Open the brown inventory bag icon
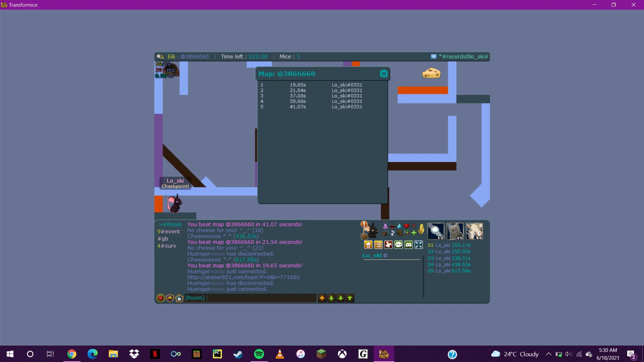The height and width of the screenshot is (362, 644). coord(364,236)
